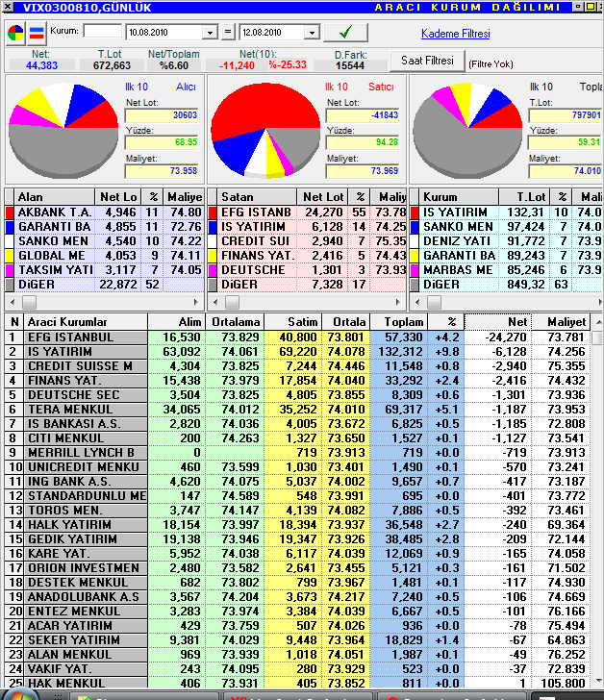Click the red swatch beside AKBANK T.A.

10,212
